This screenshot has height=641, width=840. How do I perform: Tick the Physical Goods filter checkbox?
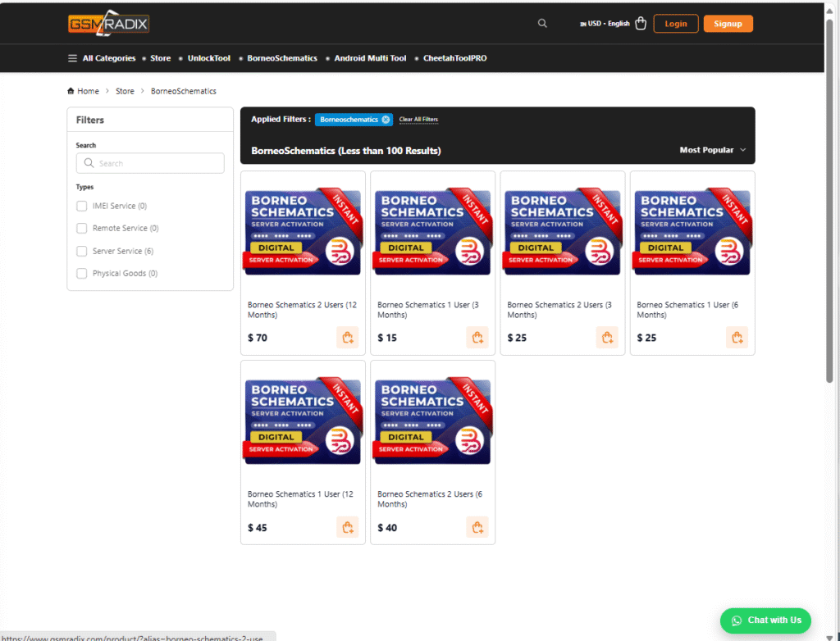(x=81, y=274)
